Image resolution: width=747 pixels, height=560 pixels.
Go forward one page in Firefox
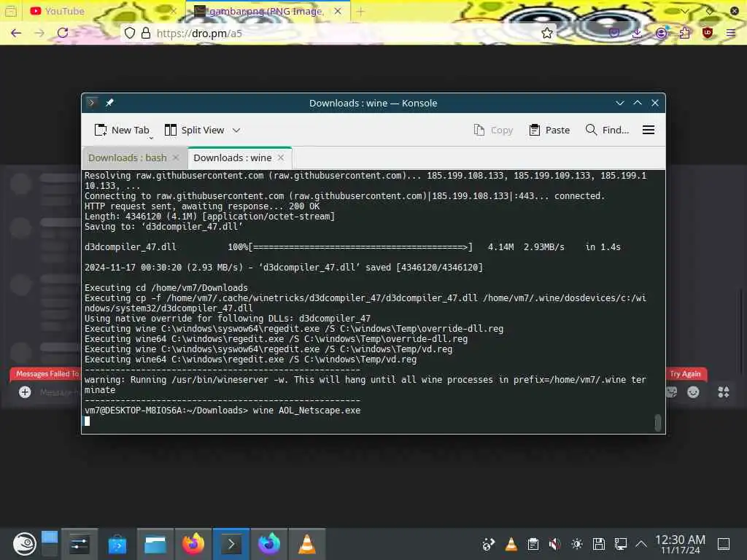[39, 33]
